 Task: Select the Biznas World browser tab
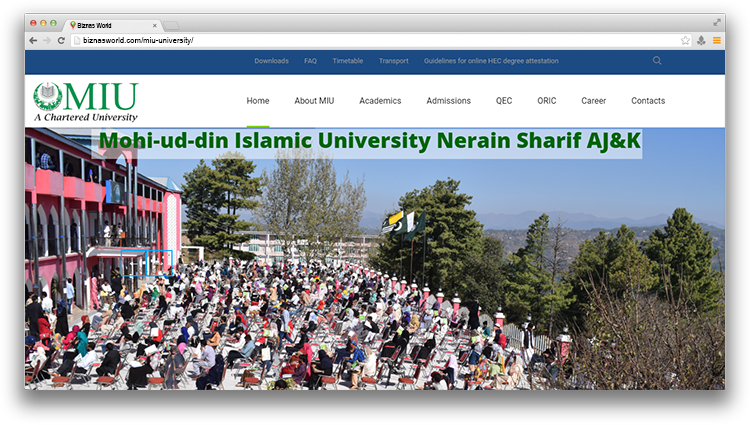click(x=112, y=25)
